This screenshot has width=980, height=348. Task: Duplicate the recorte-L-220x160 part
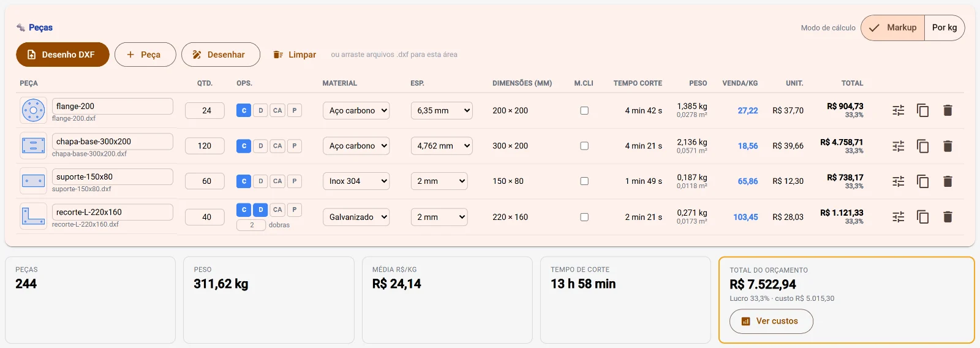click(922, 217)
